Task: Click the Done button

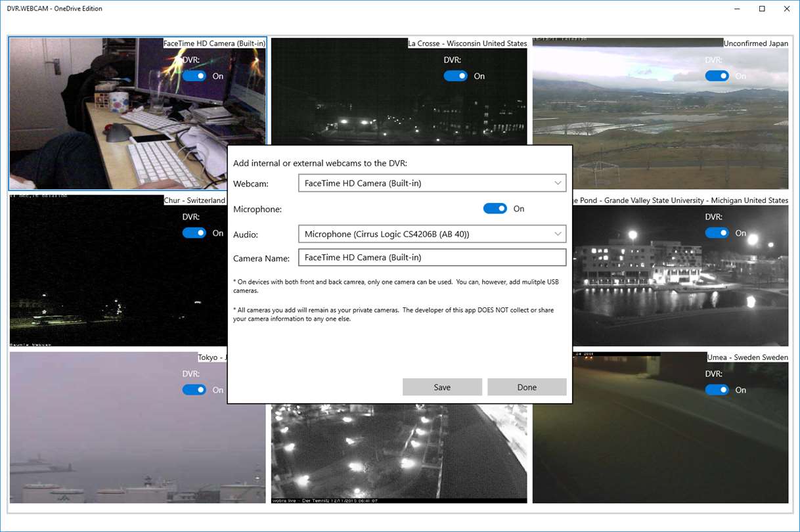Action: (x=527, y=387)
